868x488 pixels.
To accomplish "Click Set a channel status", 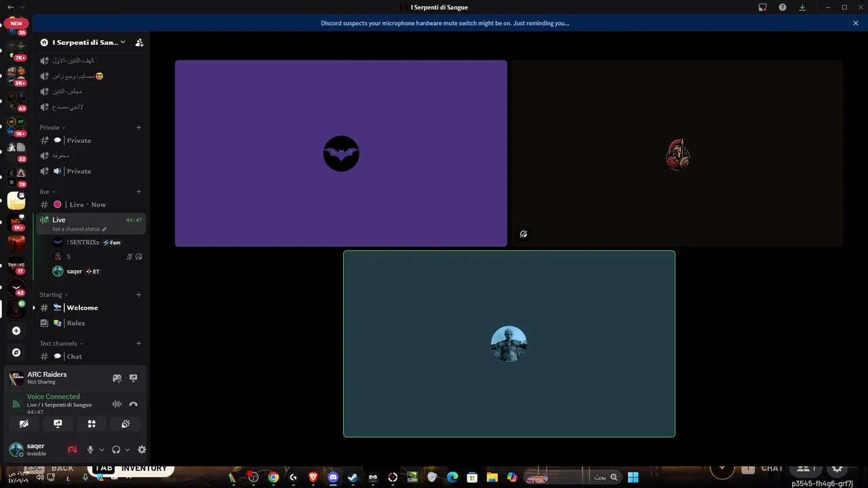I will pyautogui.click(x=79, y=229).
